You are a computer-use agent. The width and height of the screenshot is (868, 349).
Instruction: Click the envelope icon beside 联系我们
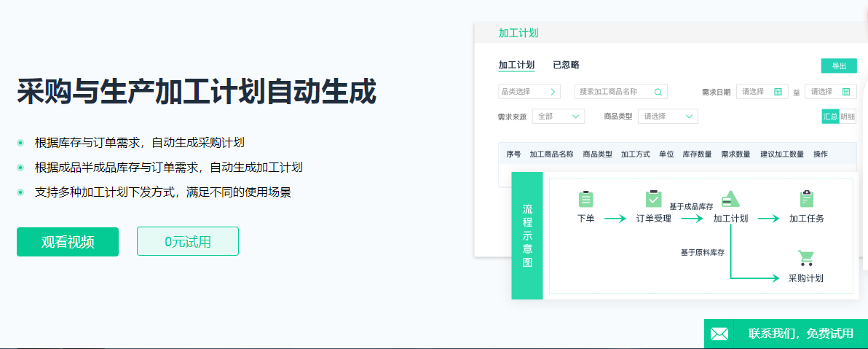pyautogui.click(x=719, y=334)
